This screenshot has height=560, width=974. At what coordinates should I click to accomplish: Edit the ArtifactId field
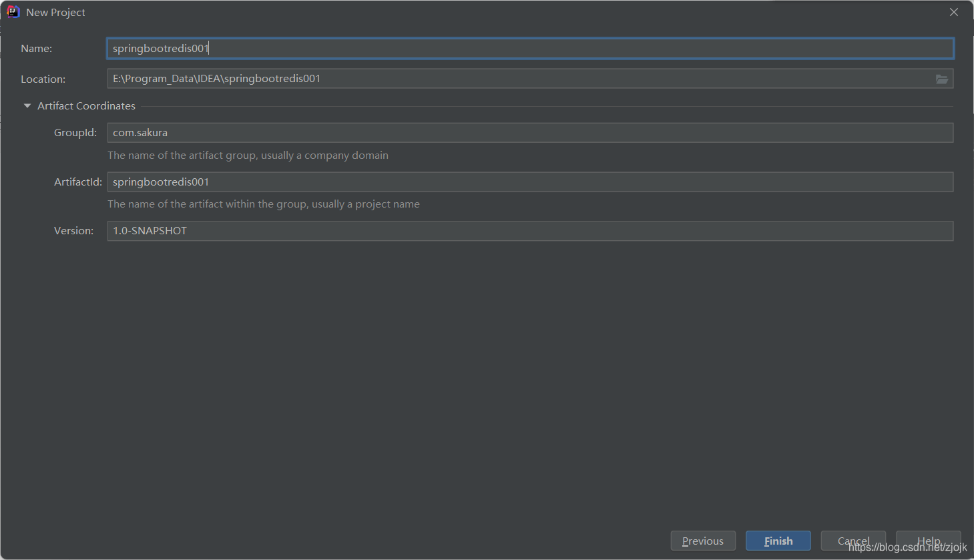pyautogui.click(x=530, y=182)
